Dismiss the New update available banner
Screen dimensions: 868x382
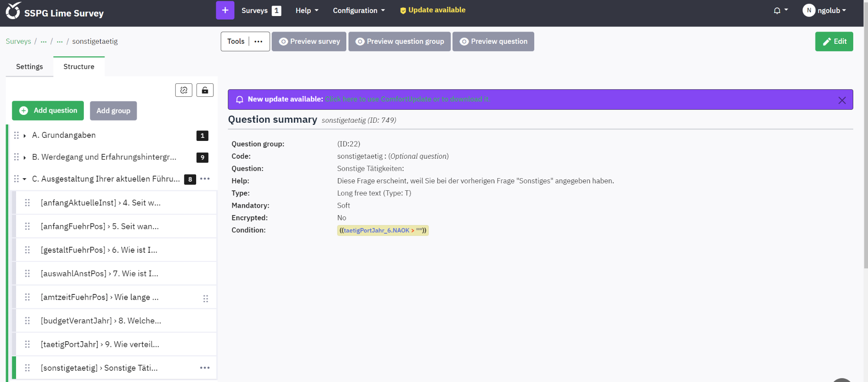tap(842, 100)
